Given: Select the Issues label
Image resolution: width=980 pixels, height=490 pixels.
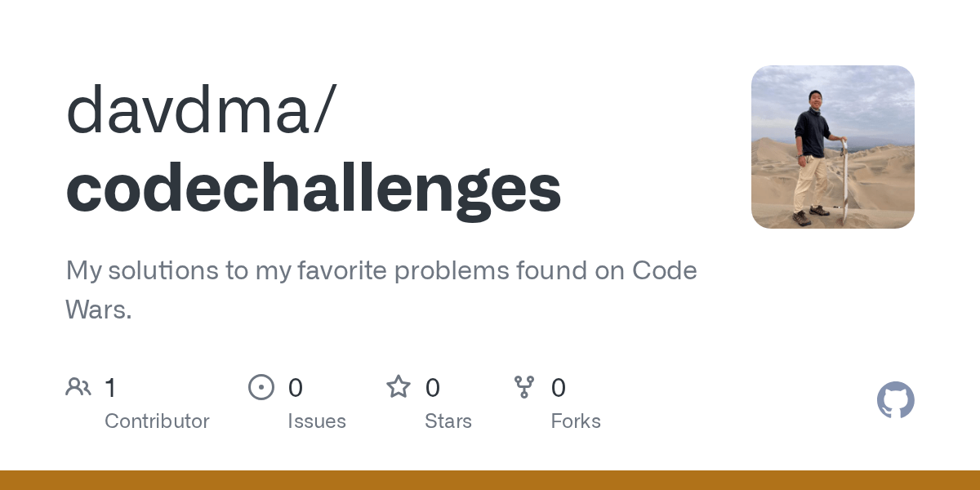Looking at the screenshot, I should pyautogui.click(x=317, y=421).
